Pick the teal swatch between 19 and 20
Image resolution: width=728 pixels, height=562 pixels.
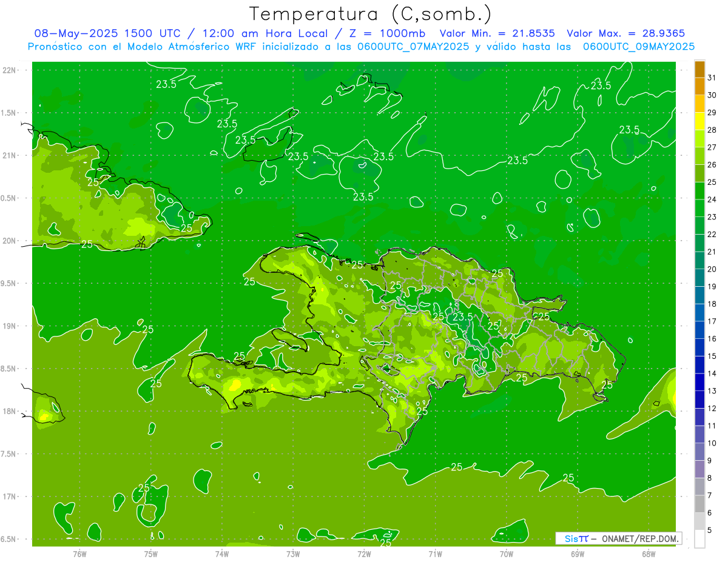699,278
